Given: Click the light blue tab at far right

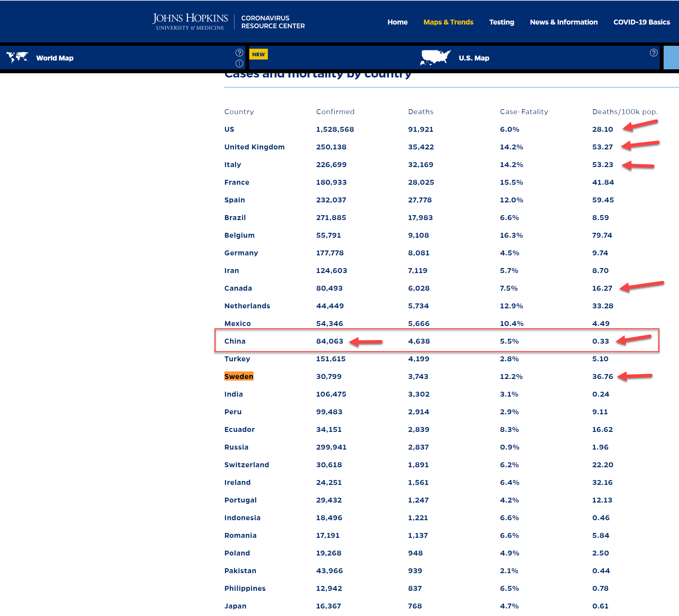Looking at the screenshot, I should point(671,58).
